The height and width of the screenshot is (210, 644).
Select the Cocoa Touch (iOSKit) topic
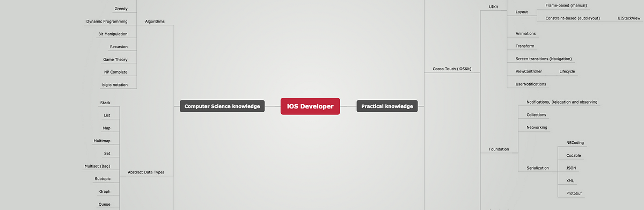click(x=452, y=69)
